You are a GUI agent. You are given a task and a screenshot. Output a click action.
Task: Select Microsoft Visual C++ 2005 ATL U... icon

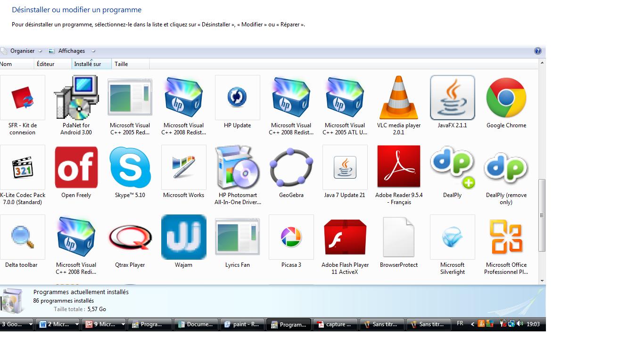(x=345, y=98)
